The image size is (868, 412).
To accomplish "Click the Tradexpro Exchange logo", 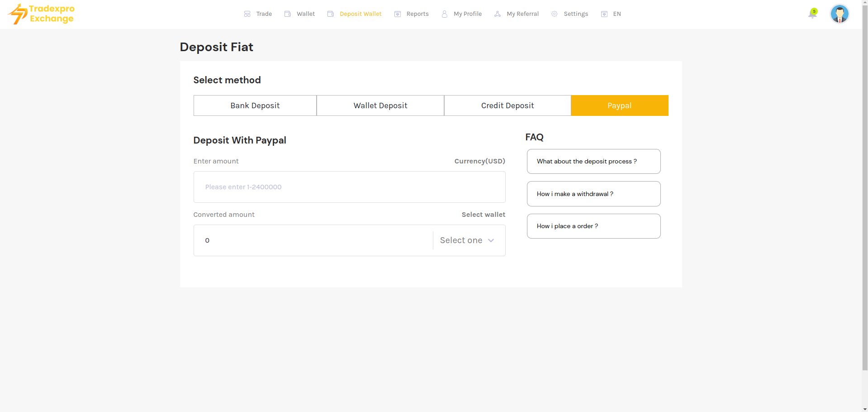I will click(41, 14).
